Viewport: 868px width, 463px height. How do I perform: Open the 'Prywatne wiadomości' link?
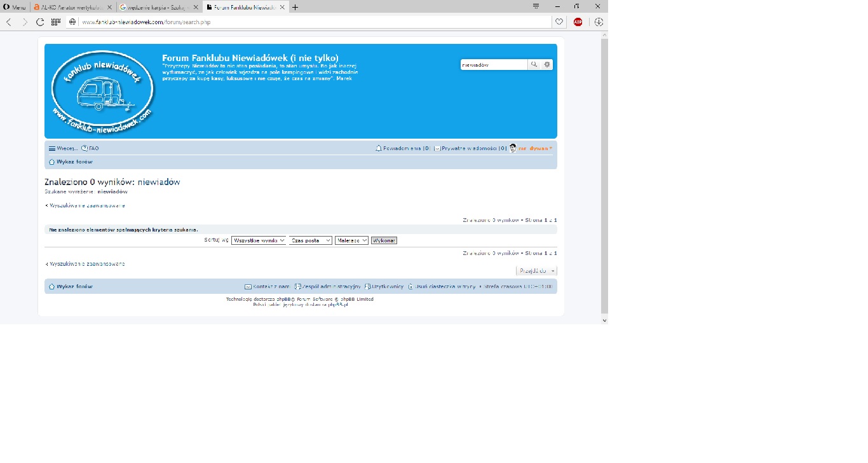pyautogui.click(x=469, y=148)
